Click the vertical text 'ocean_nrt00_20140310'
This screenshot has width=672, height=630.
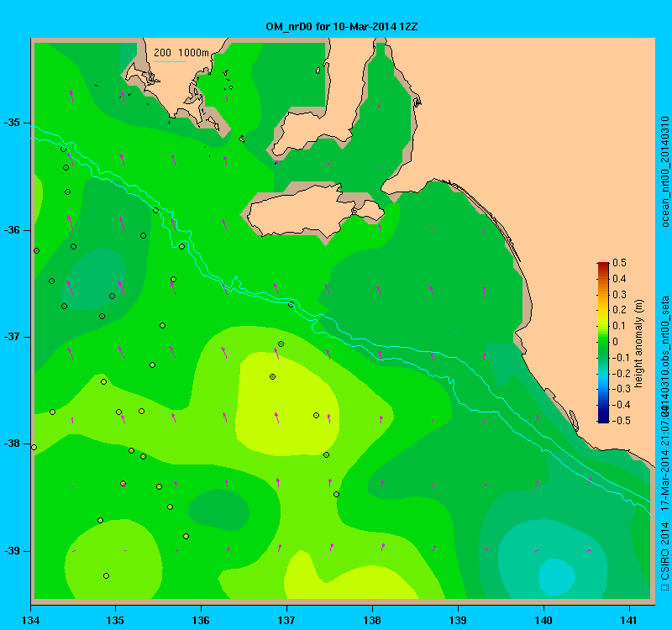coord(665,171)
